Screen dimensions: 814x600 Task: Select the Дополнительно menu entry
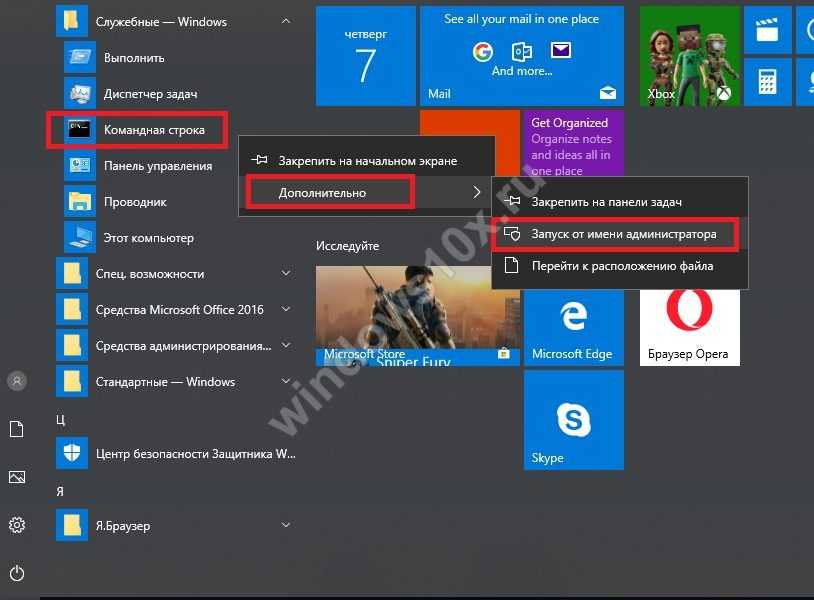tap(366, 193)
